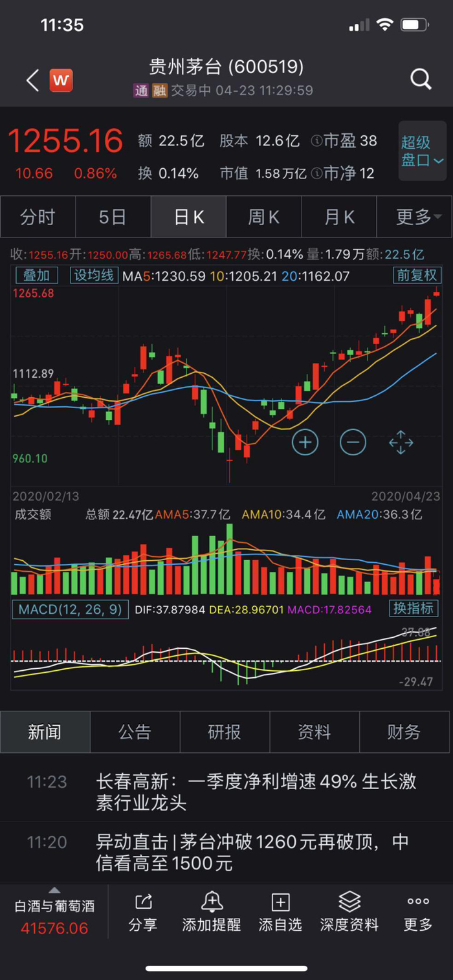Tap 市值 1.58万亿 value
Screen dimensions: 453x980
[x=263, y=173]
